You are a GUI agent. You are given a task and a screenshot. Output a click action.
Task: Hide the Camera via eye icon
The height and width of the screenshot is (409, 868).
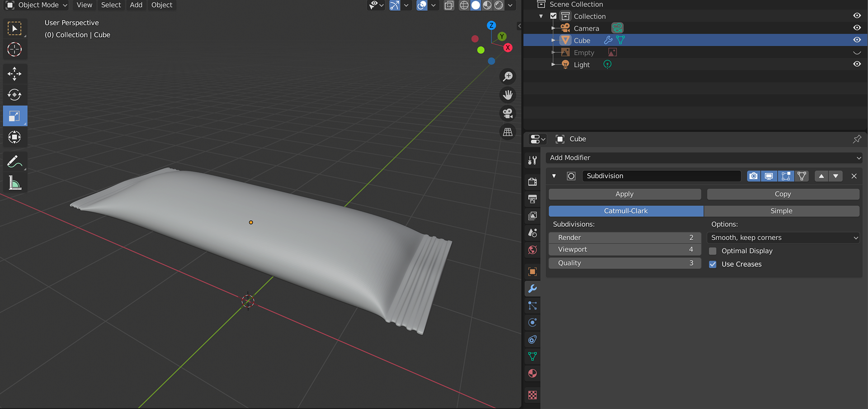[857, 28]
